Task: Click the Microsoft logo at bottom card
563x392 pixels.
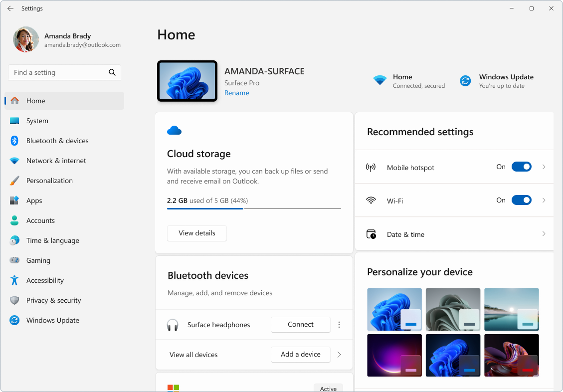Action: (173, 388)
